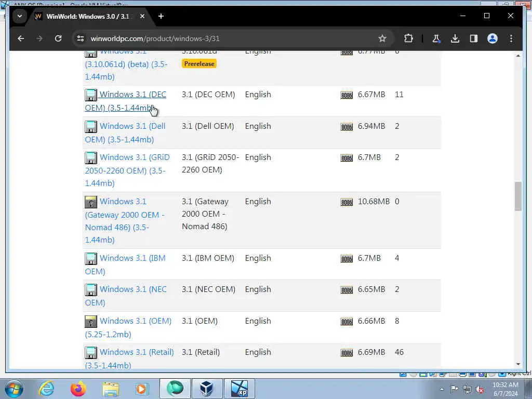The image size is (532, 399).
Task: Click the scrollbar down arrow
Action: [518, 364]
